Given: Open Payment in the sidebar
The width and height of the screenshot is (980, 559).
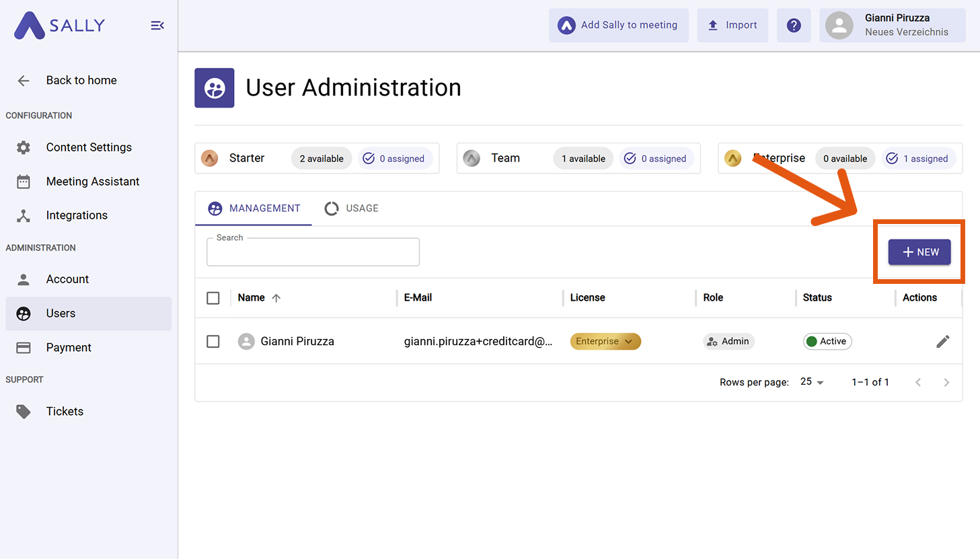Looking at the screenshot, I should 89,348.
